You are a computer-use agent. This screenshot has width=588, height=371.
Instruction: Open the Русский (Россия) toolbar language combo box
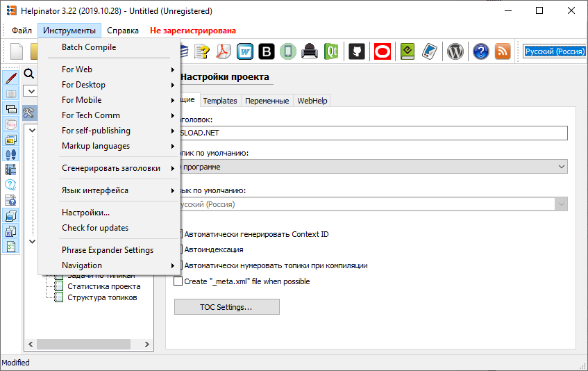[555, 51]
